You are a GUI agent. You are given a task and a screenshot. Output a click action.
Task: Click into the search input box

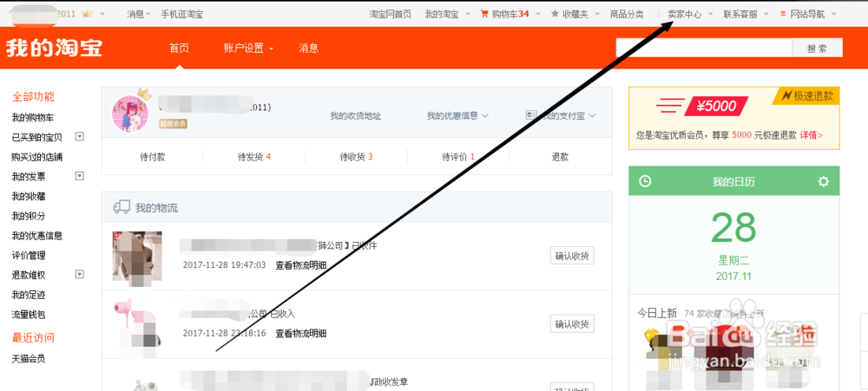[704, 48]
